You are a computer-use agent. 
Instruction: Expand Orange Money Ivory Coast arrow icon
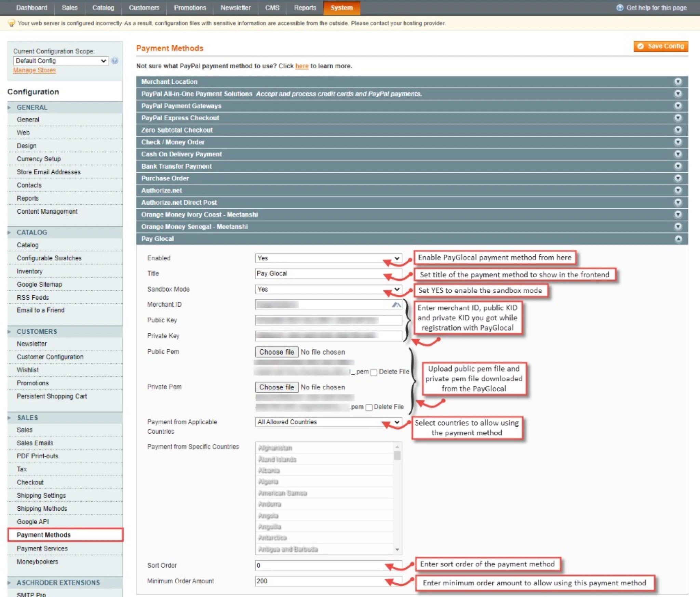tap(678, 214)
